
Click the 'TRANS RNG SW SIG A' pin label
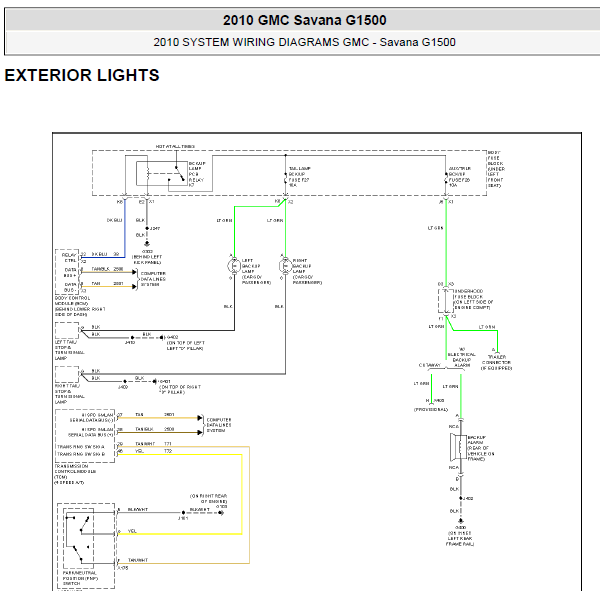pyautogui.click(x=81, y=447)
